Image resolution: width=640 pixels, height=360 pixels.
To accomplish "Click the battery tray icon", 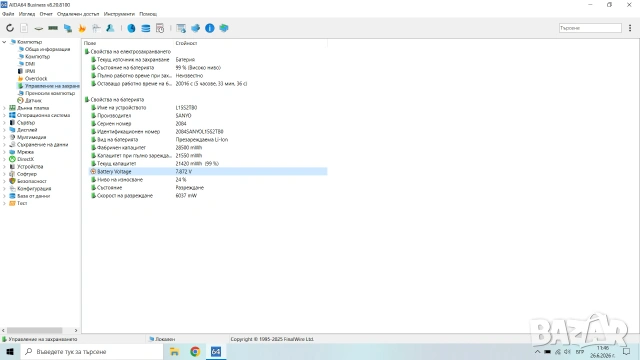I will pos(547,351).
